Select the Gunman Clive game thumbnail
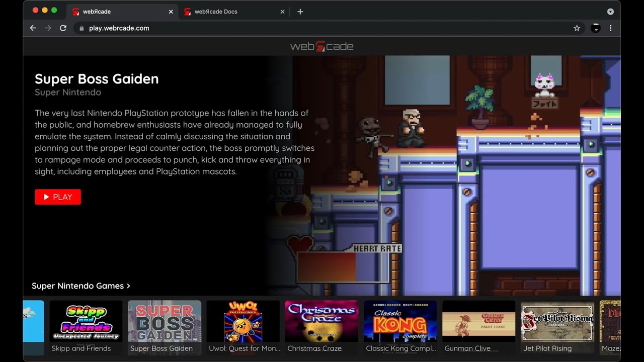Screen dimensions: 644x362 pyautogui.click(x=478, y=322)
